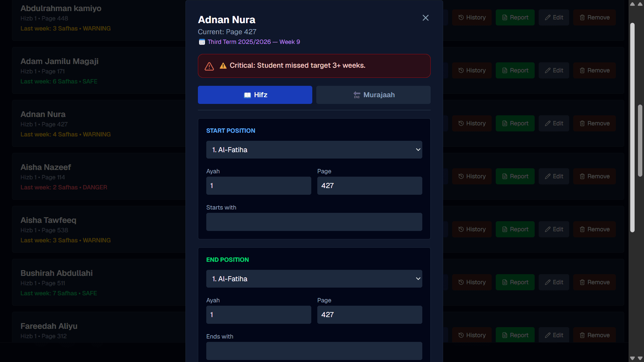644x362 pixels.
Task: Open Report for Aisha Tawfeeq
Action: 515,229
